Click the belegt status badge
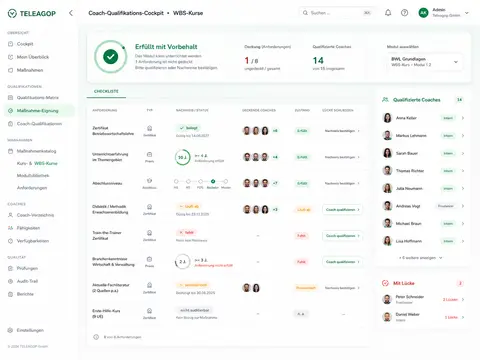Image resolution: width=480 pixels, height=360 pixels. 188,128
